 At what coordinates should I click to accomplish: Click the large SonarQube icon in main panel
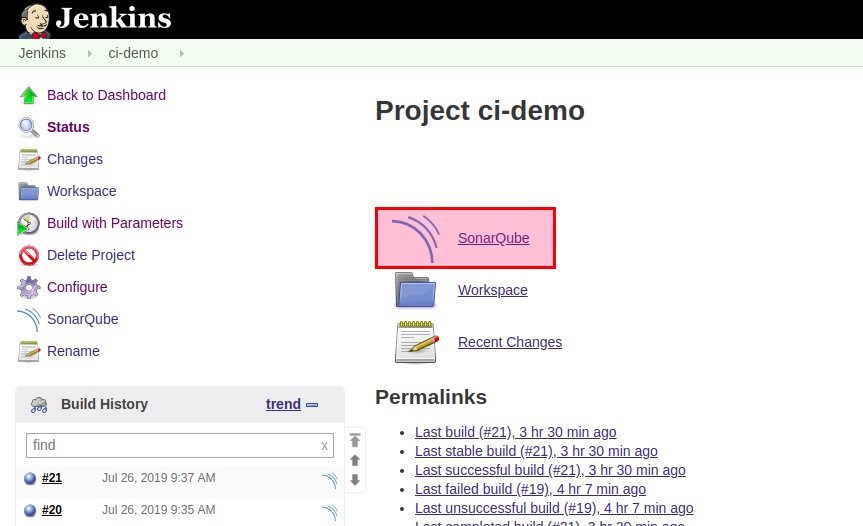click(416, 239)
